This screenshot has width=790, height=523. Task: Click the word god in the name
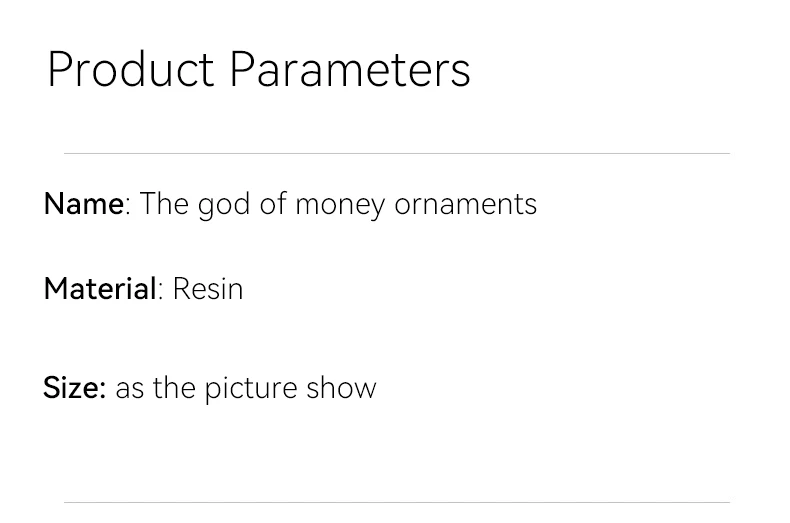224,205
